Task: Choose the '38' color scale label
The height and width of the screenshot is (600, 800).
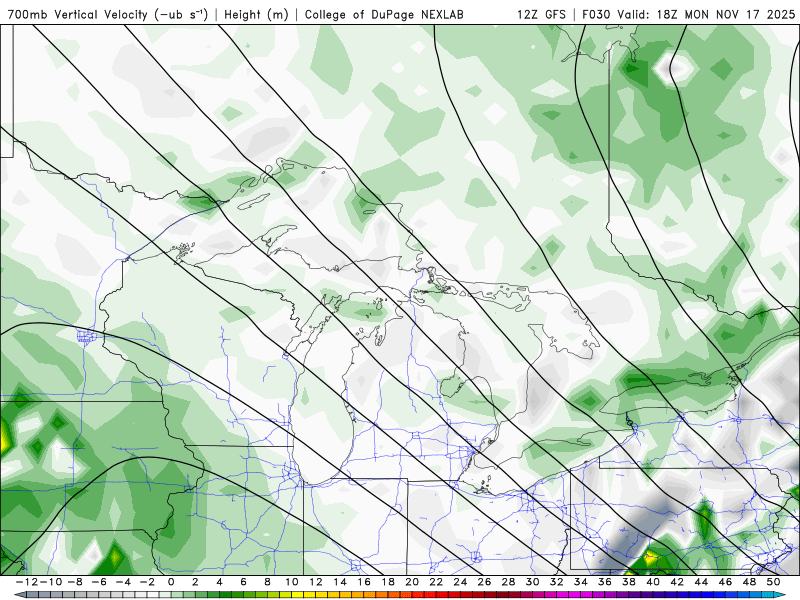Action: (x=629, y=582)
